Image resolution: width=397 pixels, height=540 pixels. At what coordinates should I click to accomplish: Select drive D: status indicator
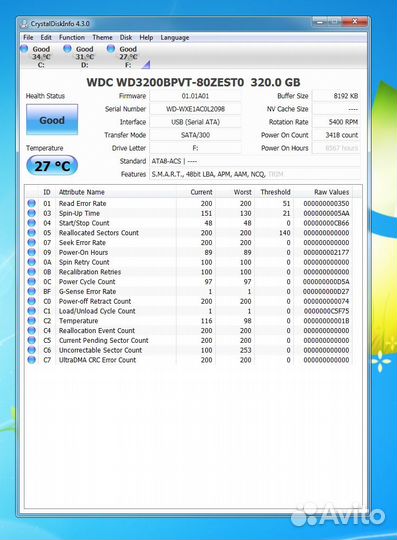pyautogui.click(x=79, y=56)
